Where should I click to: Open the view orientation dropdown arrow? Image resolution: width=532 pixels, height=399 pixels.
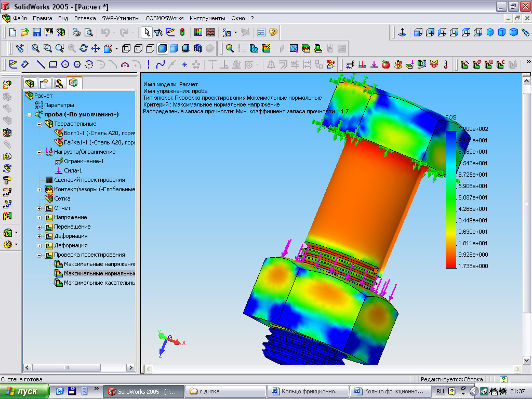click(116, 48)
